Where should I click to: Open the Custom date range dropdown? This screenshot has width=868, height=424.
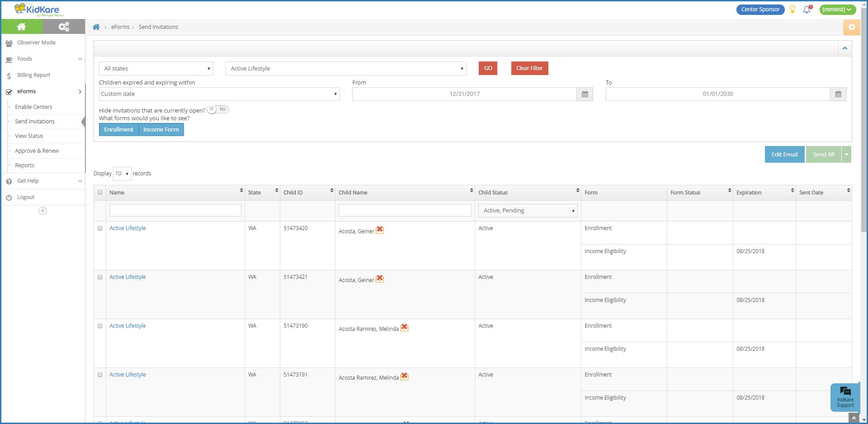click(x=219, y=94)
